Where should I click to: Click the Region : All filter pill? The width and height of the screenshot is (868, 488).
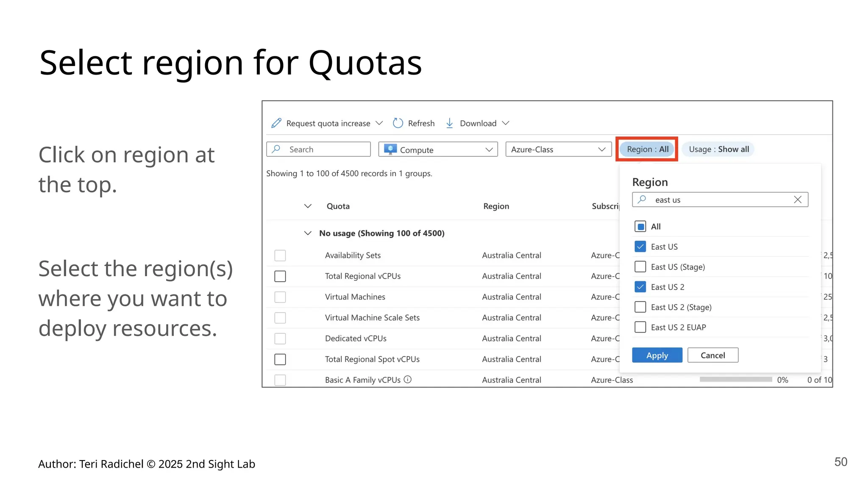pos(647,149)
